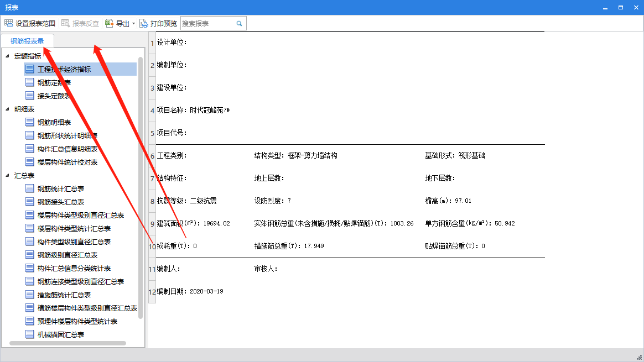Click row header number 6

point(152,156)
